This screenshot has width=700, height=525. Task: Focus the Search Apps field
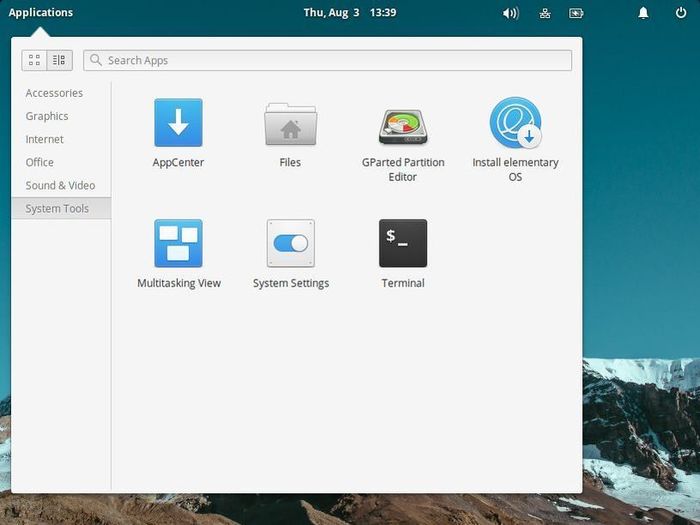pyautogui.click(x=330, y=60)
